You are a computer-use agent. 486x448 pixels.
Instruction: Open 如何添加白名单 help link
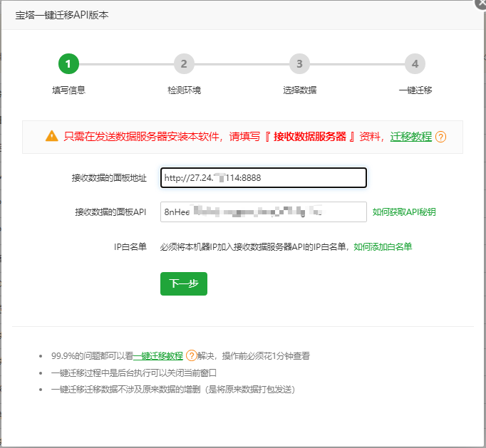[x=383, y=247]
